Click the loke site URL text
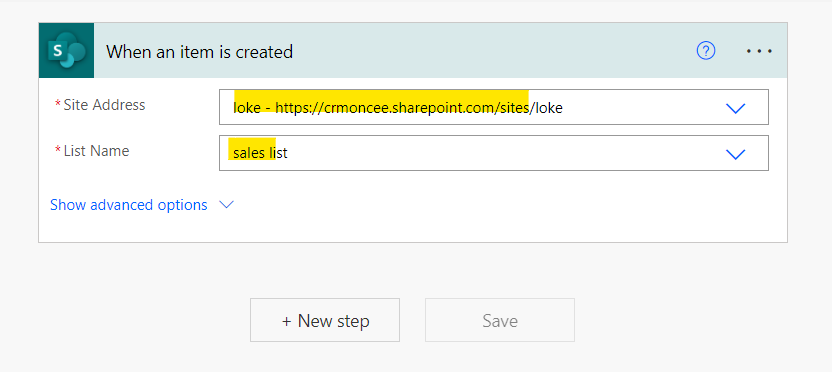 coord(398,108)
